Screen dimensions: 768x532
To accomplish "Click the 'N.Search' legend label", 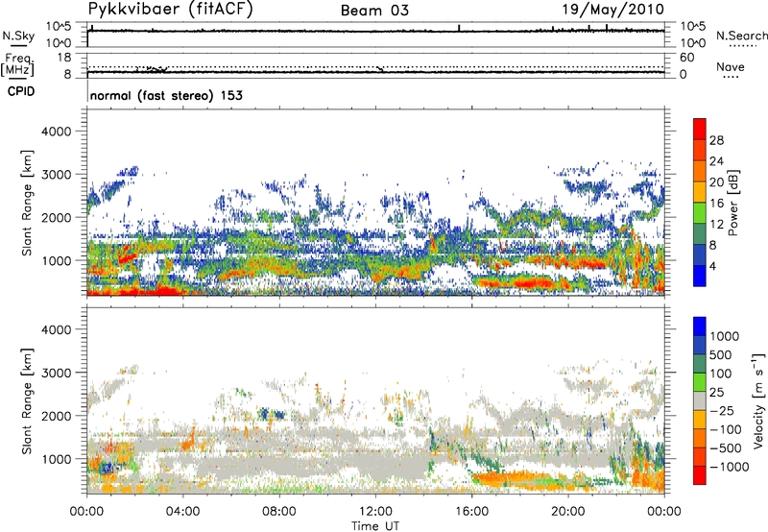I will (741, 36).
